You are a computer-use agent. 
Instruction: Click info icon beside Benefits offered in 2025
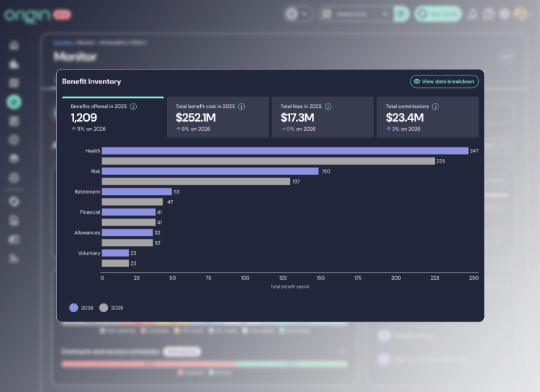(133, 106)
